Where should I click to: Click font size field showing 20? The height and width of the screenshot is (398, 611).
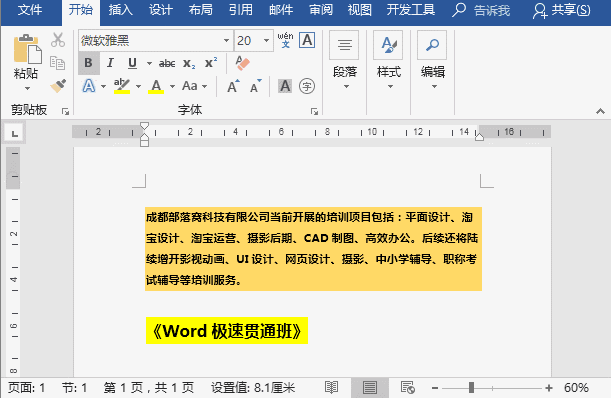coord(248,41)
